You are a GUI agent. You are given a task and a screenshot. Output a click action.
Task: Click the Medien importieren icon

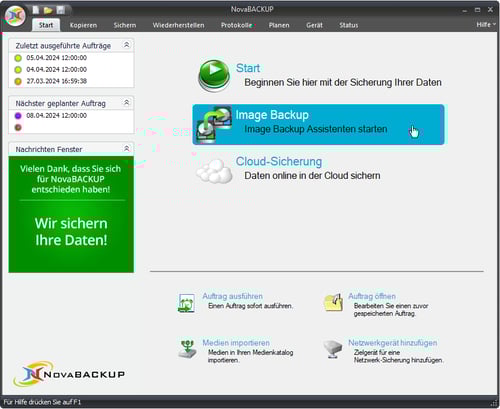pos(187,349)
